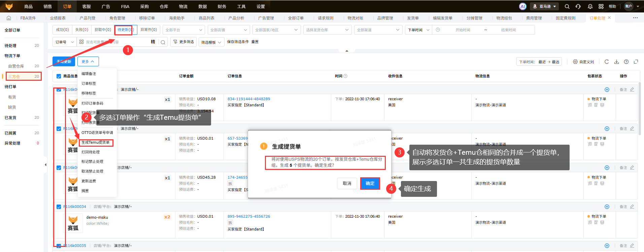This screenshot has width=644, height=252.
Task: Collapse the 更多 actions dropdown button
Action: tap(88, 62)
